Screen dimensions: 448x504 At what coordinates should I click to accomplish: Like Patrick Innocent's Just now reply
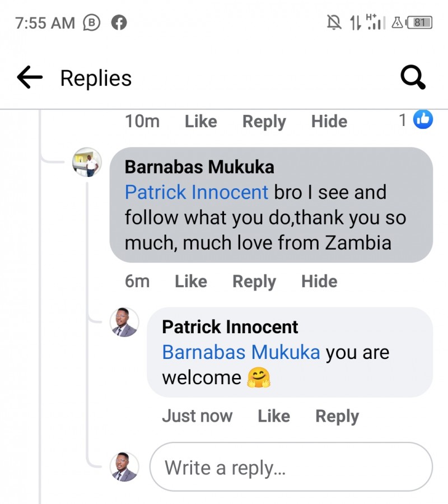click(274, 416)
